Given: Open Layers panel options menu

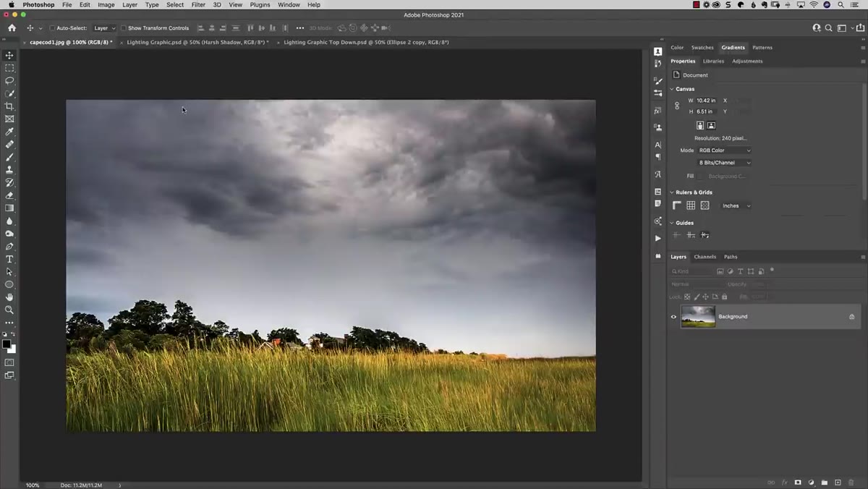Looking at the screenshot, I should (x=863, y=257).
